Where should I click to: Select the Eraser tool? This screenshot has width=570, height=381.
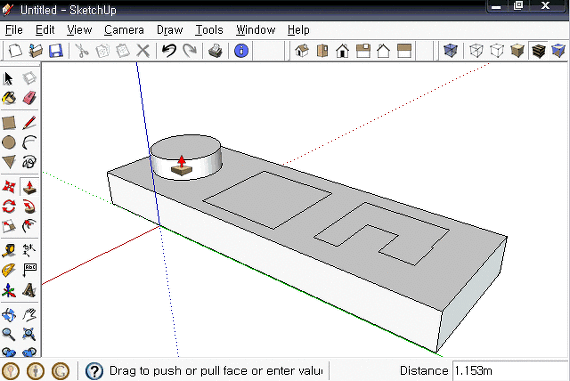(x=29, y=98)
